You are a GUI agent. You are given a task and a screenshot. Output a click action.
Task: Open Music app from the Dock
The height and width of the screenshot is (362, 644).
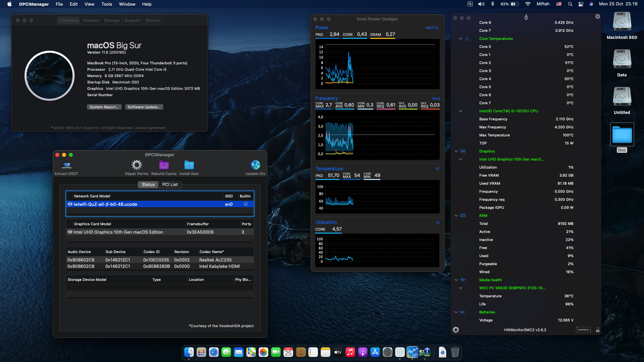point(350,352)
